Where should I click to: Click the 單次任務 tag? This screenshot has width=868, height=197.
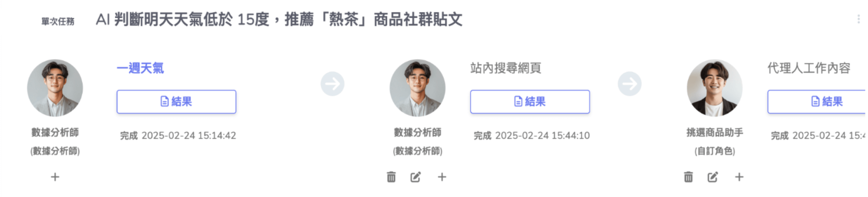coord(58,21)
